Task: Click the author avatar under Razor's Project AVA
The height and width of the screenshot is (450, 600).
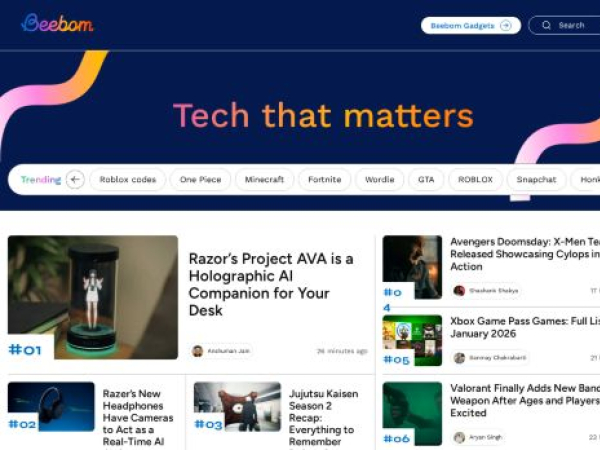Action: tap(197, 351)
